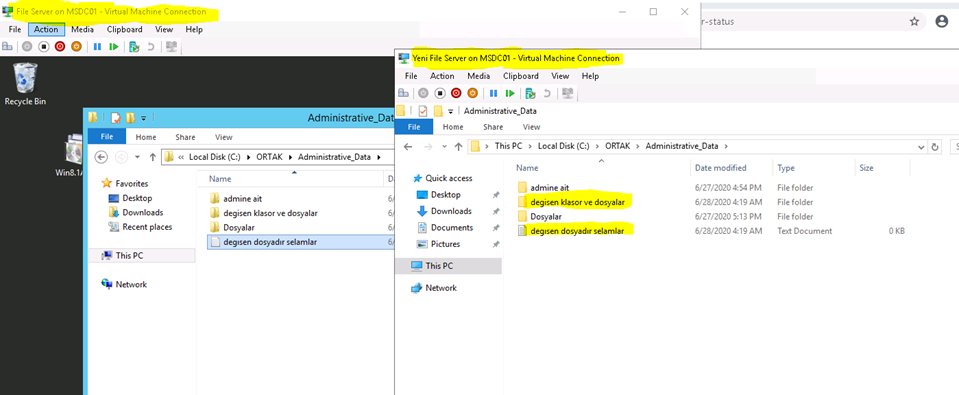Select Recent places in left Explorer Favorites
This screenshot has width=959, height=395.
tap(147, 227)
